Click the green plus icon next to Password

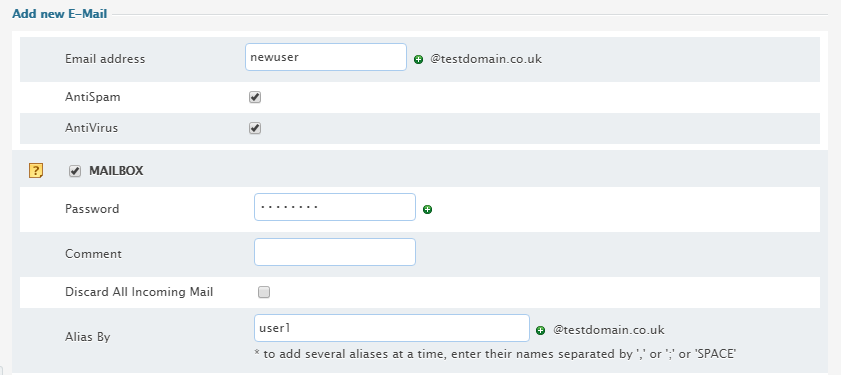tap(427, 210)
